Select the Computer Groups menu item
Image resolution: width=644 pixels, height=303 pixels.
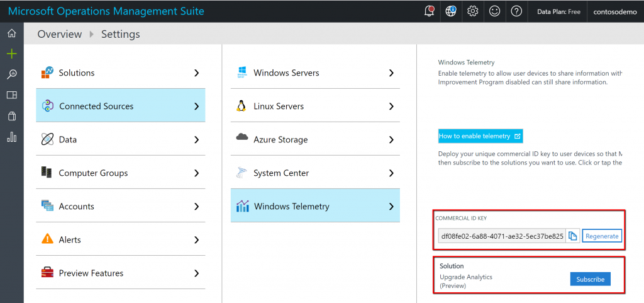(x=121, y=173)
